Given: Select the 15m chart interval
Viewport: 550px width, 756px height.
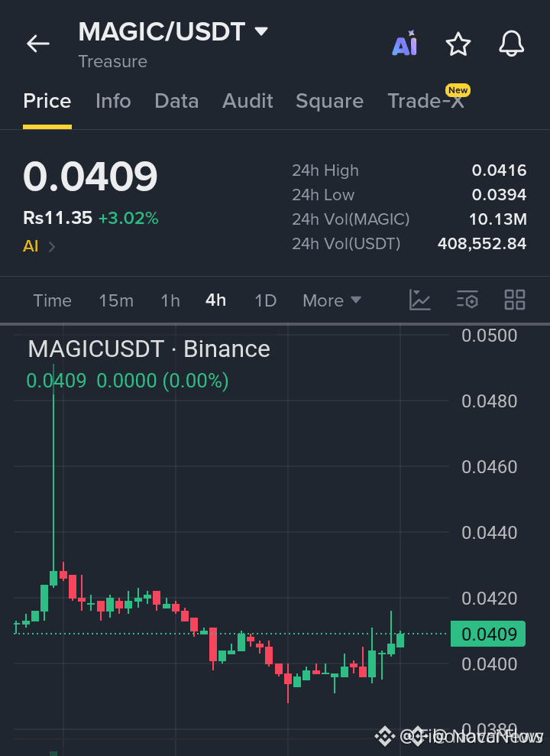Looking at the screenshot, I should (x=116, y=301).
